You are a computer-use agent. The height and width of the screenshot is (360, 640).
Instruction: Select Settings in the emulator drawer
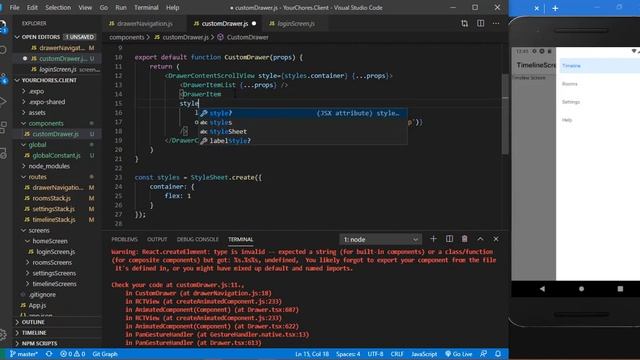pyautogui.click(x=571, y=102)
